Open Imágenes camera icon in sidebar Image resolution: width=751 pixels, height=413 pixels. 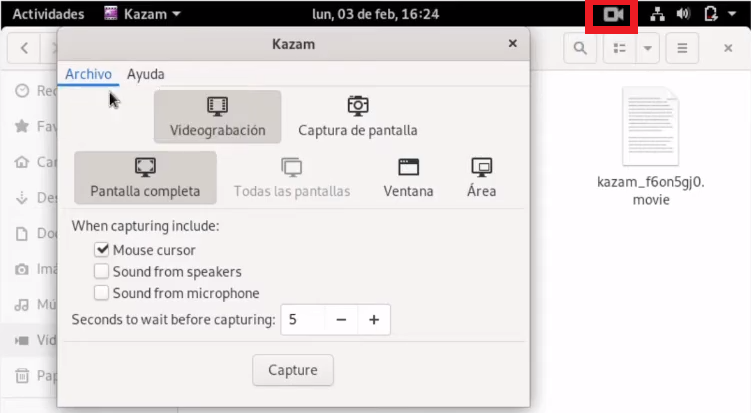[22, 269]
